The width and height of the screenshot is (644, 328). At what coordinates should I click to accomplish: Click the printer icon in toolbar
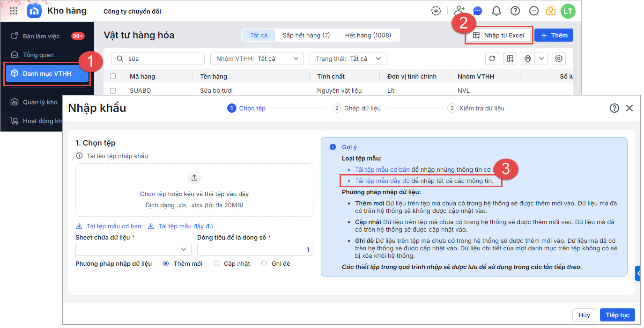528,58
